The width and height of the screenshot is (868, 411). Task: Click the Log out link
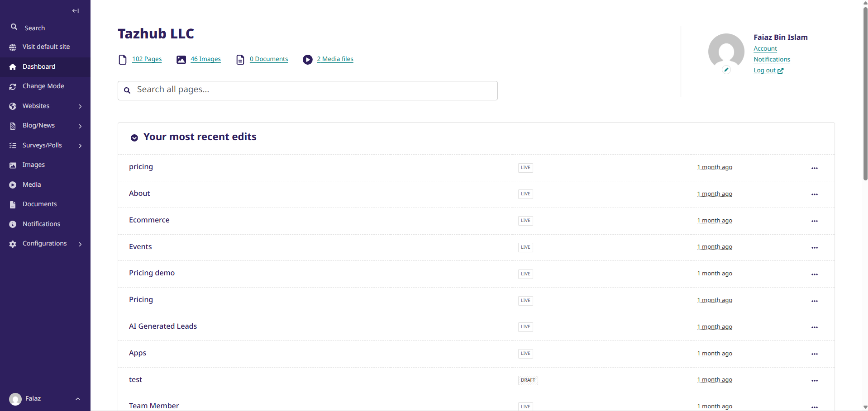tap(768, 71)
